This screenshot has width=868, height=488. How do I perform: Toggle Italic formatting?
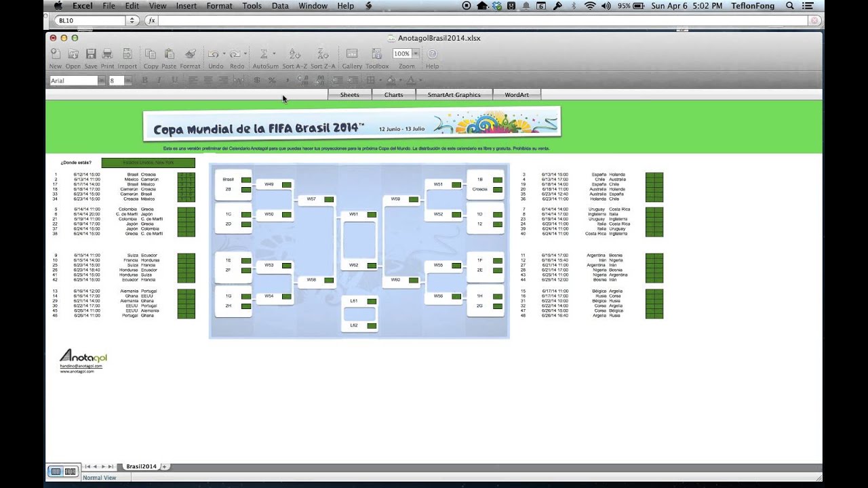tap(159, 80)
